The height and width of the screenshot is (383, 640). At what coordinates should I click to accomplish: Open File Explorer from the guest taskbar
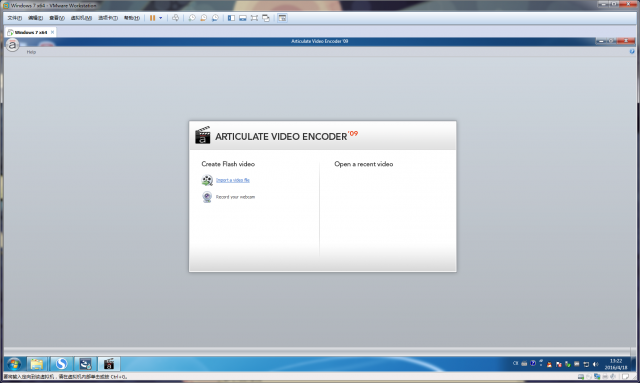point(37,364)
